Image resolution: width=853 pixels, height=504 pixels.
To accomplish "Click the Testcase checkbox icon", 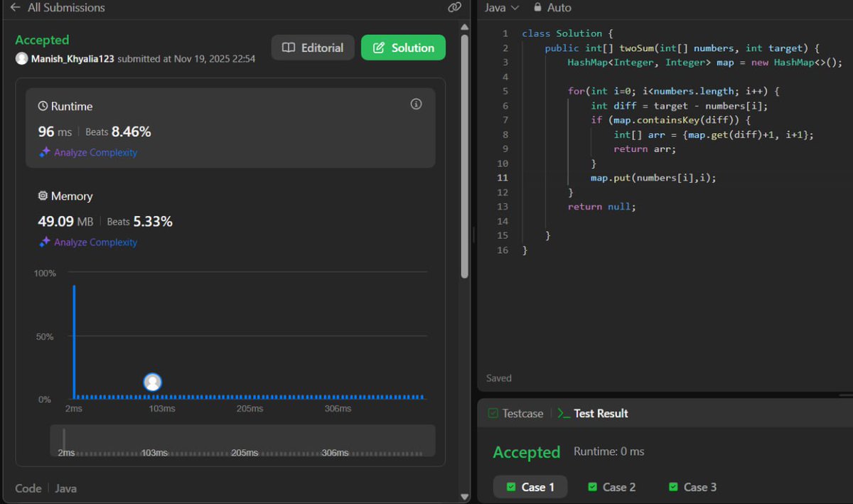I will [x=493, y=413].
